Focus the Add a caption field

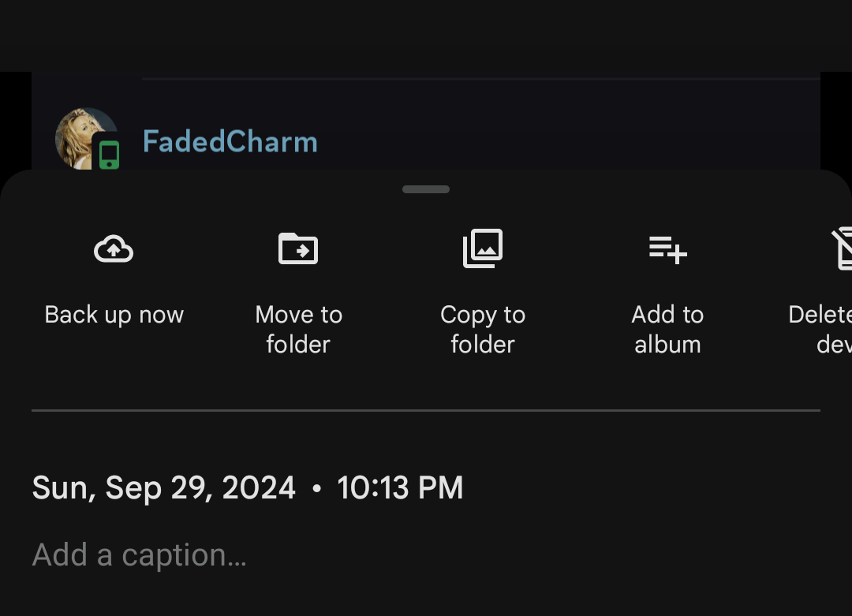pyautogui.click(x=140, y=555)
